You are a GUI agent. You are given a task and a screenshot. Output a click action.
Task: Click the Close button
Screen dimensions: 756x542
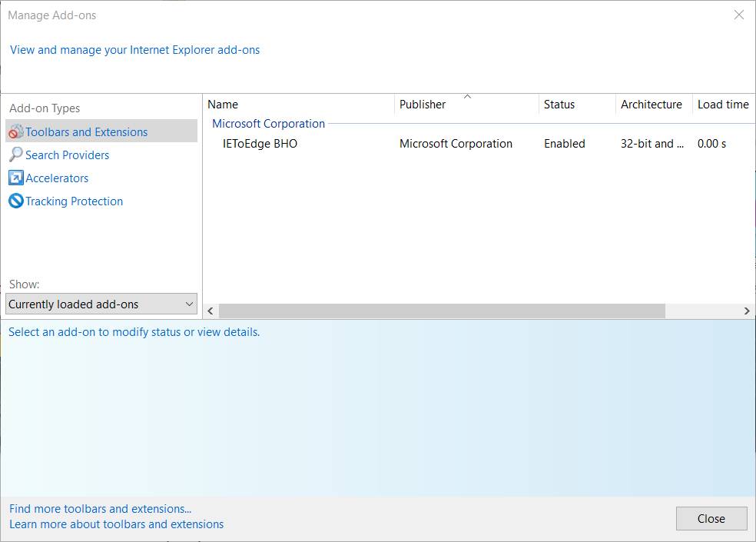pyautogui.click(x=711, y=518)
